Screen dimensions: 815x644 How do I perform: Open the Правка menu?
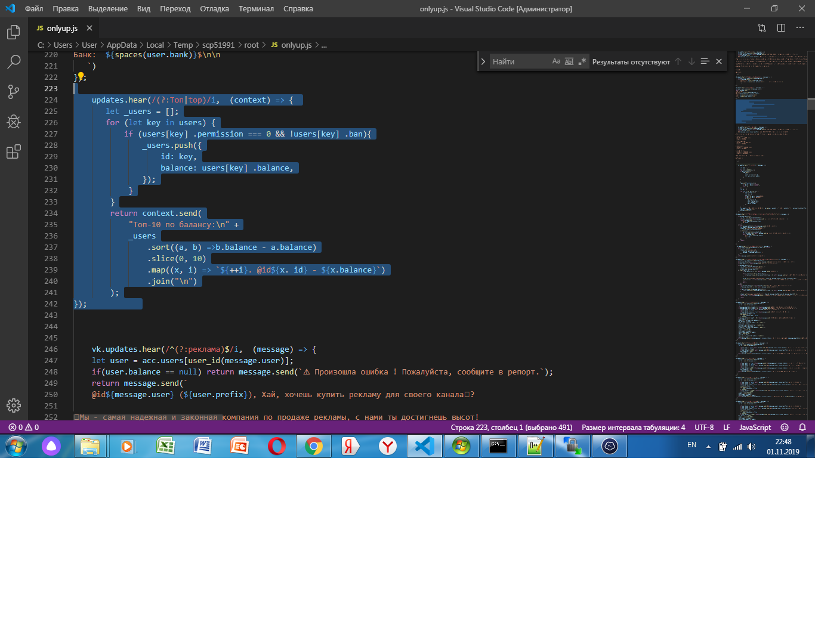click(66, 8)
